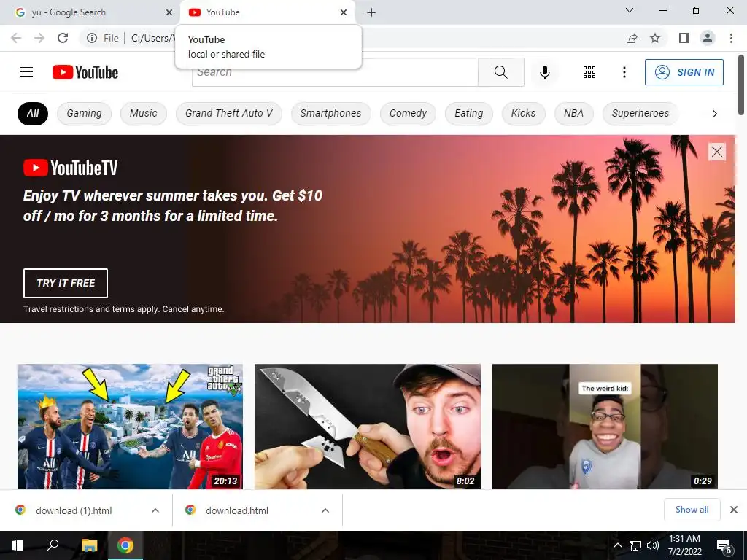Choose the NBA chip
Image resolution: width=747 pixels, height=560 pixels.
click(573, 113)
